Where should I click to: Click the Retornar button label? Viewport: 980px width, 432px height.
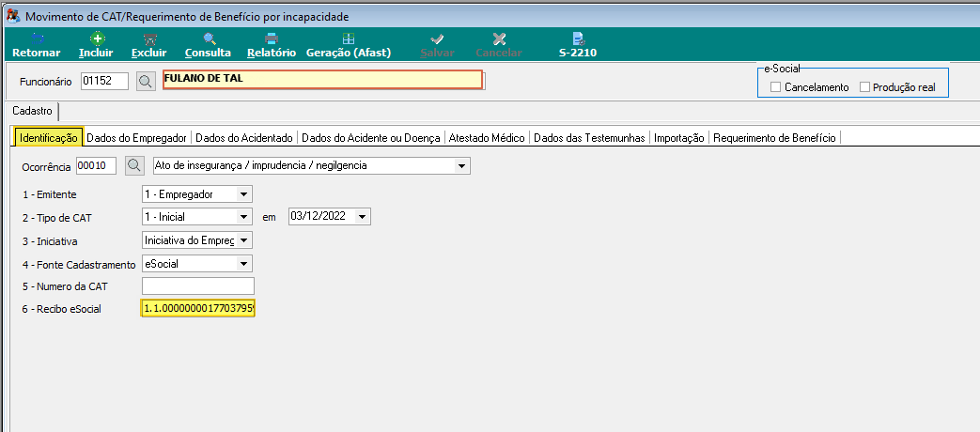(37, 53)
